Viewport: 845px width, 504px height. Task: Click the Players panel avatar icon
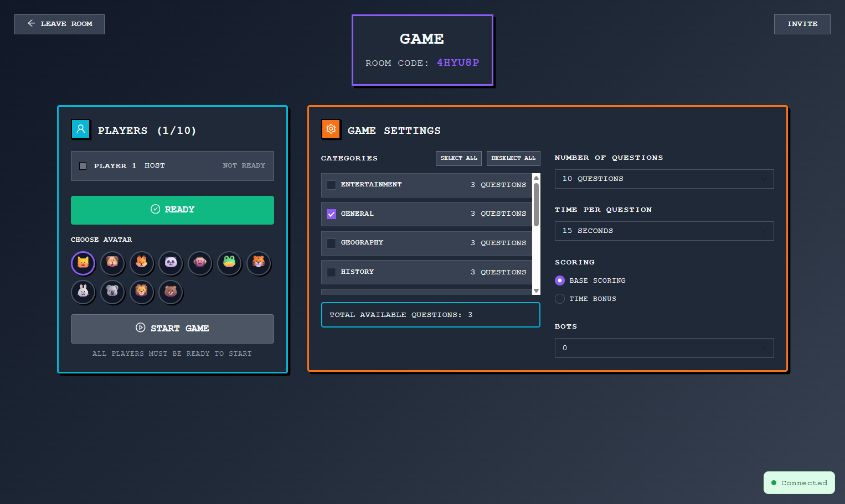[x=81, y=129]
